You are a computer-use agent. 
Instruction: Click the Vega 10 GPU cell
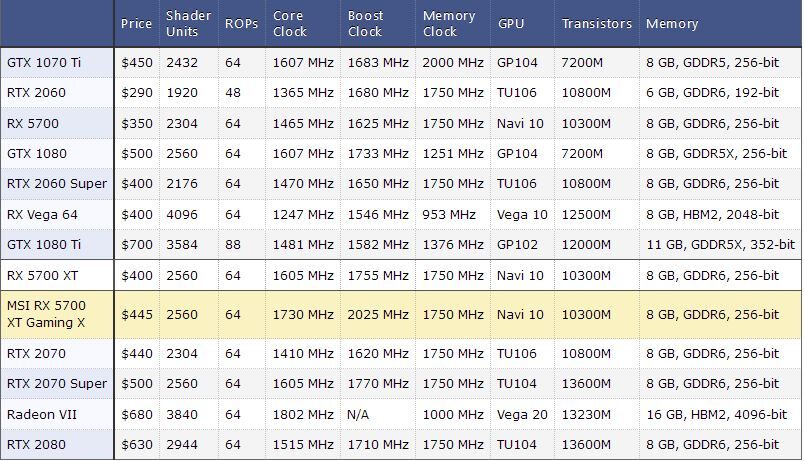522,214
